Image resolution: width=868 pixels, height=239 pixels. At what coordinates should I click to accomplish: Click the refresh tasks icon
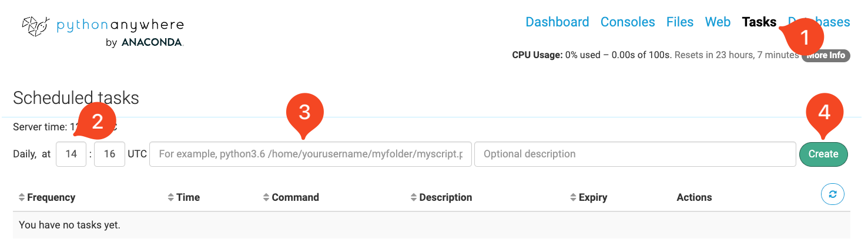(x=832, y=194)
